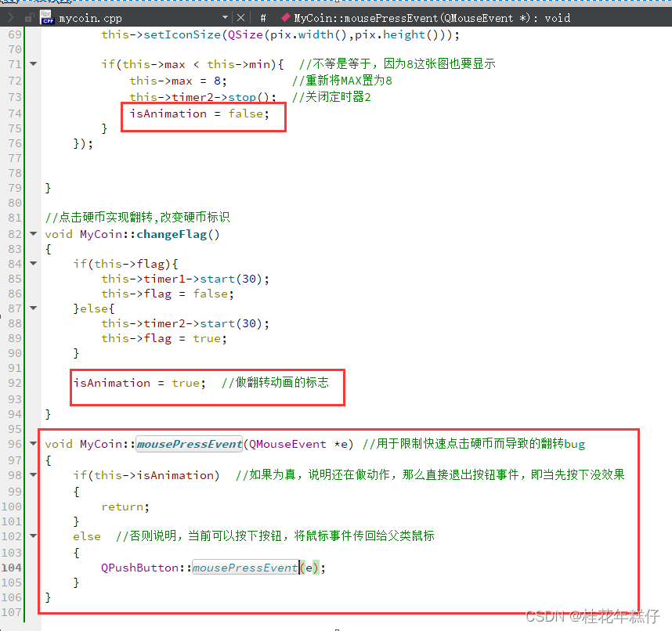Viewport: 672px width, 631px height.
Task: Click 'this->timer2->start(30);' line
Action: (x=185, y=323)
